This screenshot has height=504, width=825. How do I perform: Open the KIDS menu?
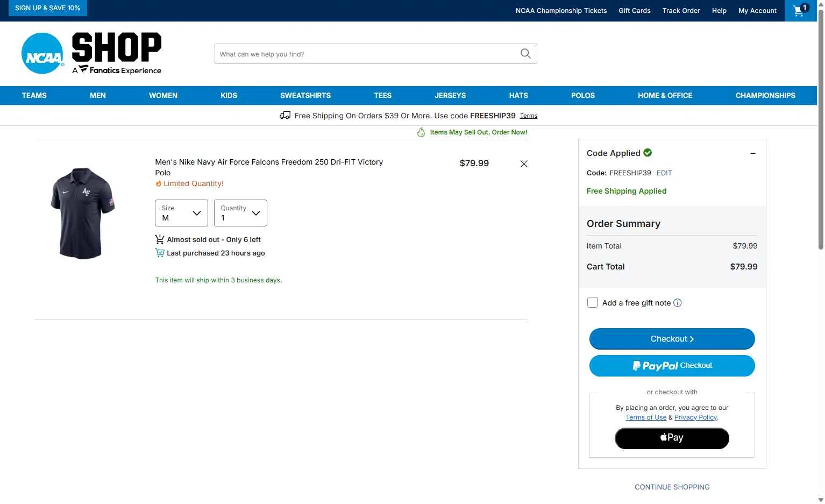click(229, 95)
